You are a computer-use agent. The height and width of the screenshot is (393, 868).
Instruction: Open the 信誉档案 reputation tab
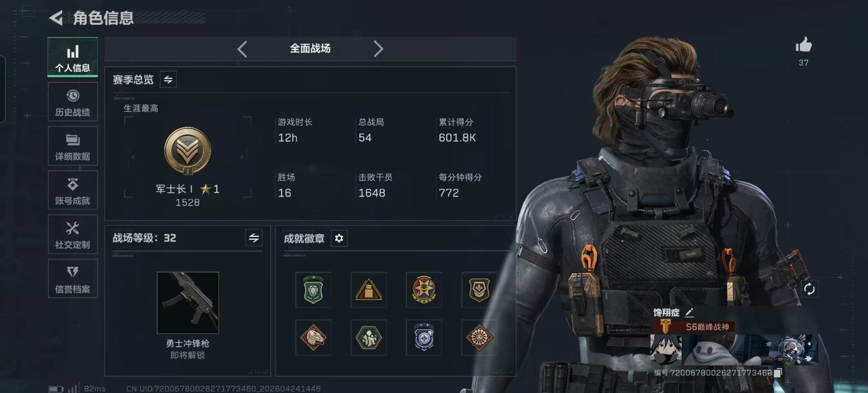(73, 279)
